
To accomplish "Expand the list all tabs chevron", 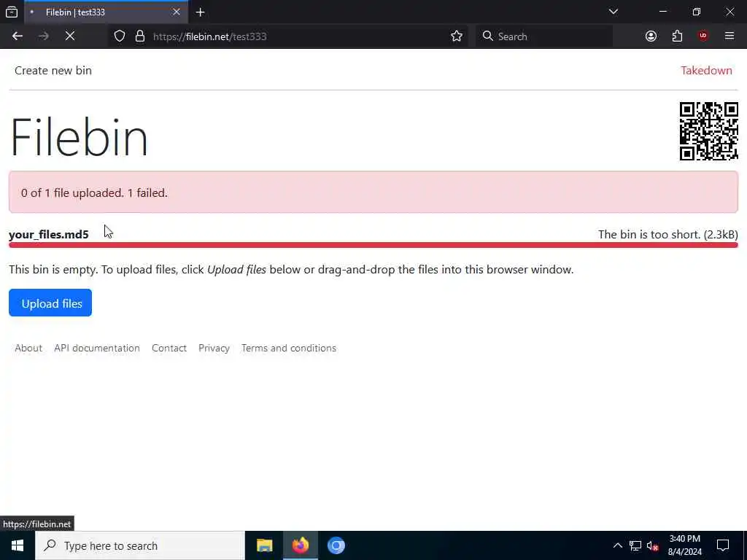I will [614, 12].
